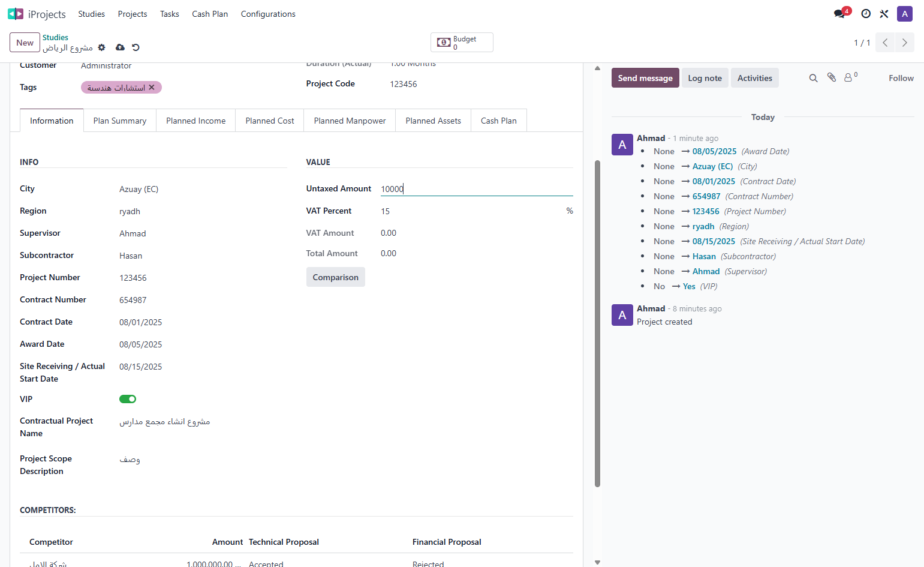Click the Activities button
The width and height of the screenshot is (924, 567).
pyautogui.click(x=755, y=78)
